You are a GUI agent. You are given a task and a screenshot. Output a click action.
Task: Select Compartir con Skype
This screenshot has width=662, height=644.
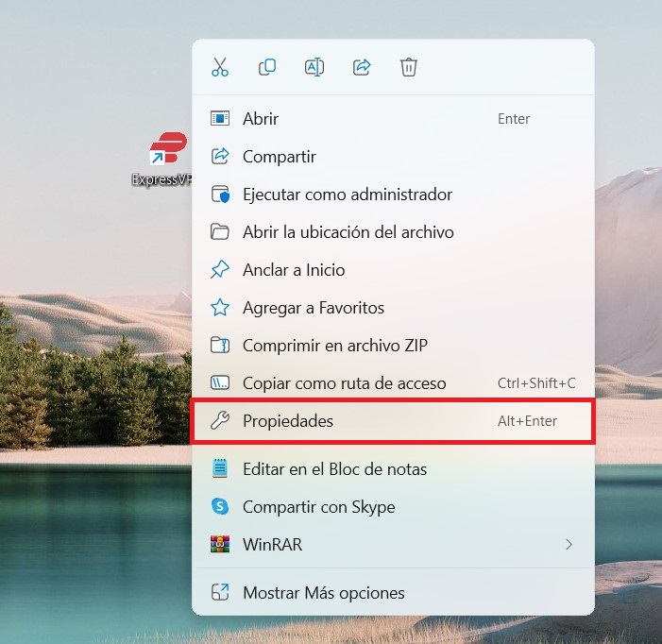[x=393, y=507]
